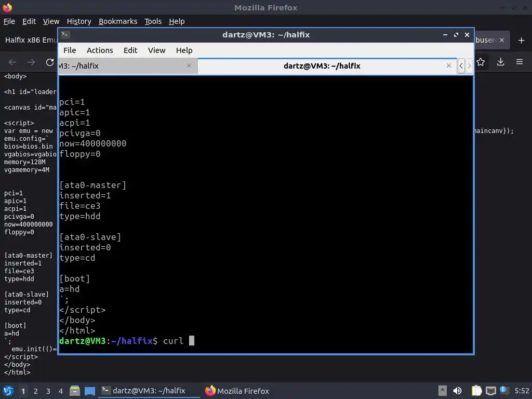Open the update notification tray icon
This screenshot has width=532, height=399.
point(504,390)
